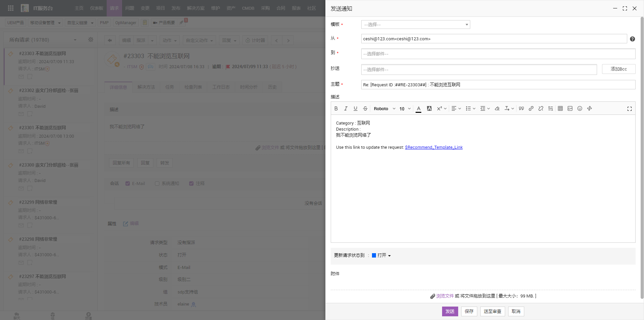Screen dimensions: 644x320
Task: Open the Roboto font family dropdown
Action: [x=384, y=109]
